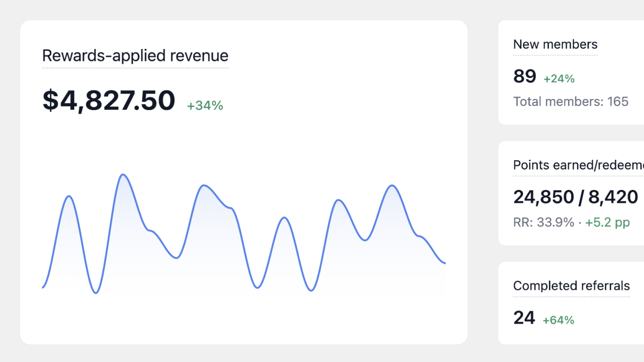The height and width of the screenshot is (362, 644).
Task: Click the 8,420 points redeemed figure
Action: 613,197
